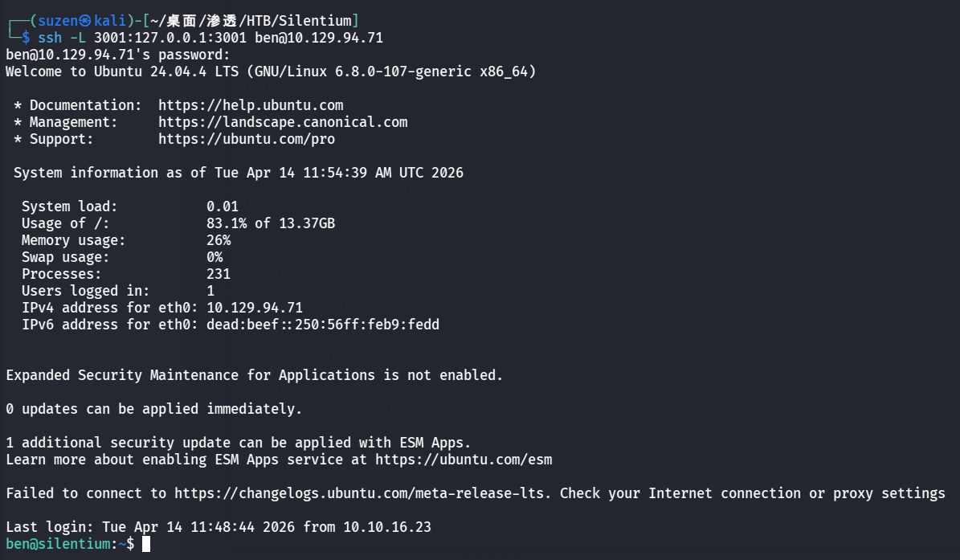Open the ubuntu.com/esm link
Image resolution: width=960 pixels, height=560 pixels.
tap(464, 460)
